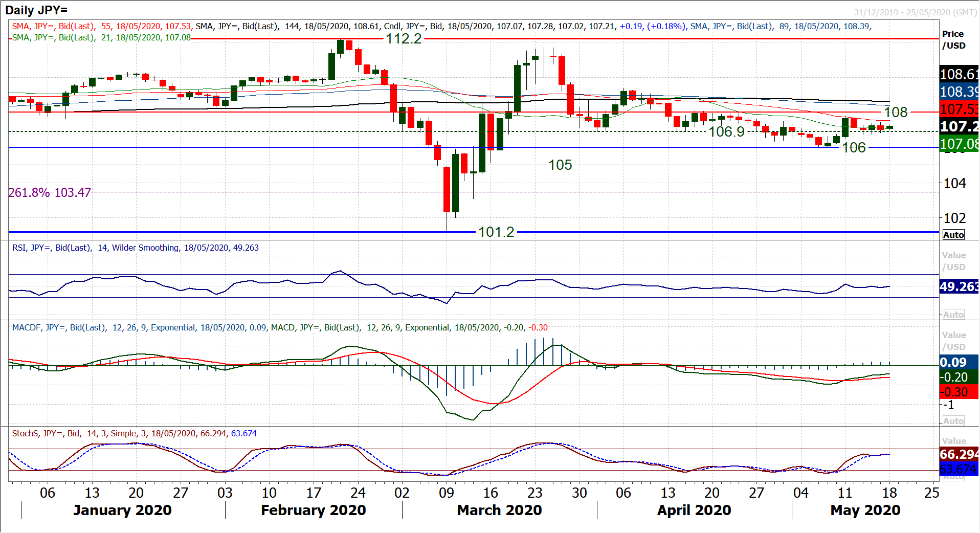Select the Daily JPY= chart title
Viewport: 980px width, 533px height.
coord(36,10)
